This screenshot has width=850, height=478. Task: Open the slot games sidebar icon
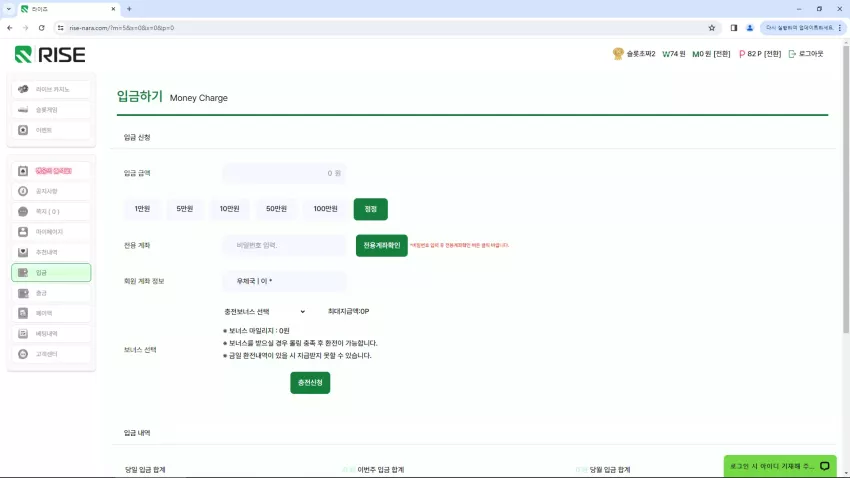click(23, 110)
